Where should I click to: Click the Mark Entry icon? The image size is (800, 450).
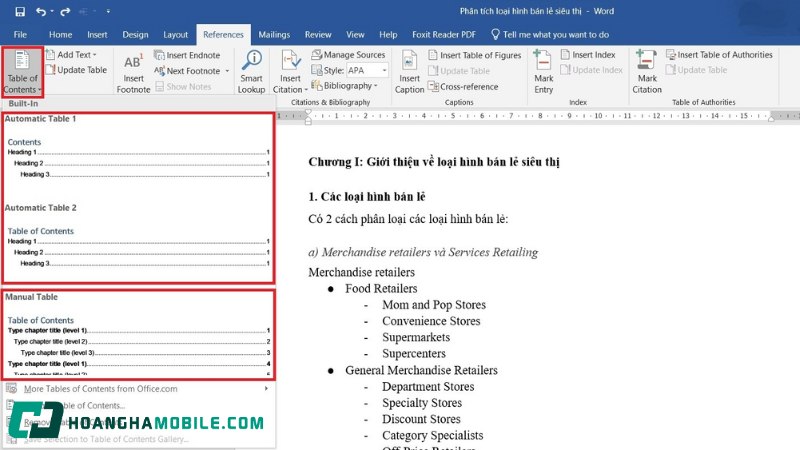click(543, 70)
